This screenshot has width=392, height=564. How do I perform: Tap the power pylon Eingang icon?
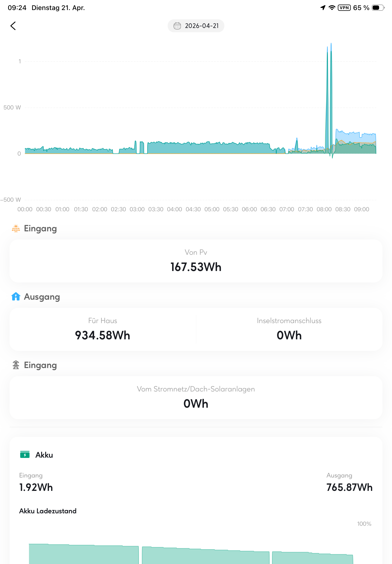(x=16, y=365)
